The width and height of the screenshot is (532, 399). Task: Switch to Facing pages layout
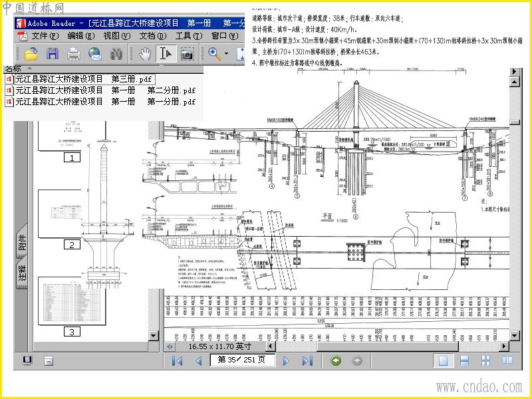click(x=507, y=360)
